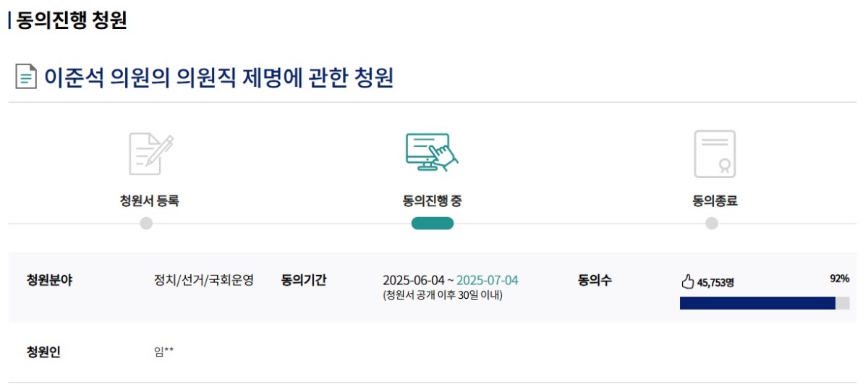Click the 청원서 등록 step label
This screenshot has height=390, width=868.
tap(149, 201)
